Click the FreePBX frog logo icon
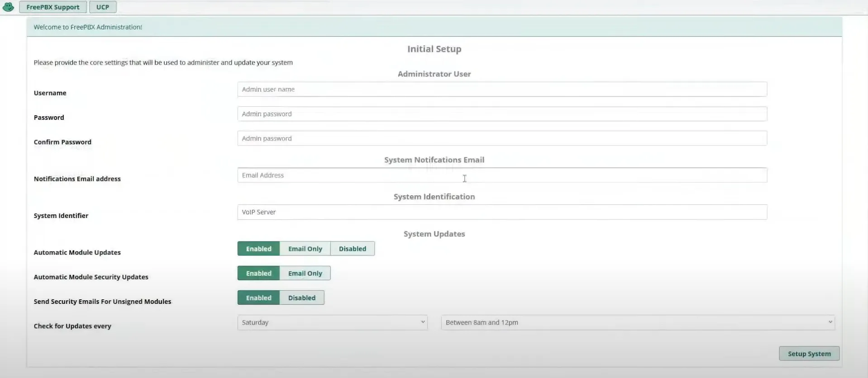 point(8,7)
